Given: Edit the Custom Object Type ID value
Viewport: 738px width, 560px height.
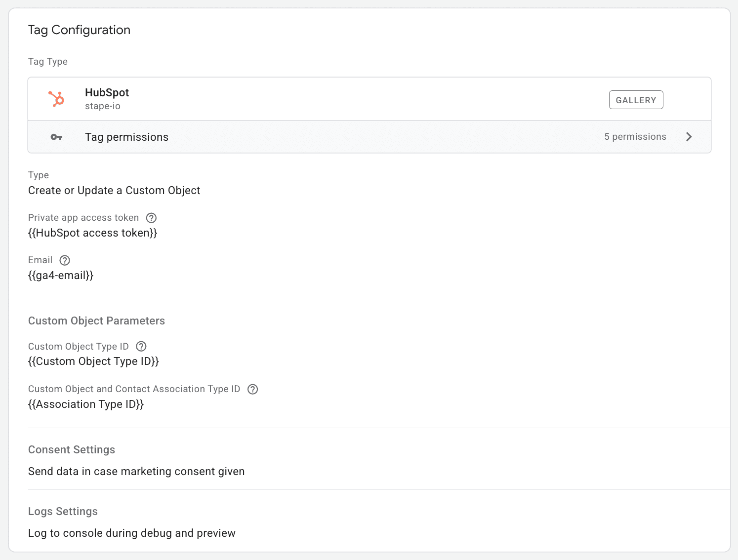Looking at the screenshot, I should tap(93, 361).
